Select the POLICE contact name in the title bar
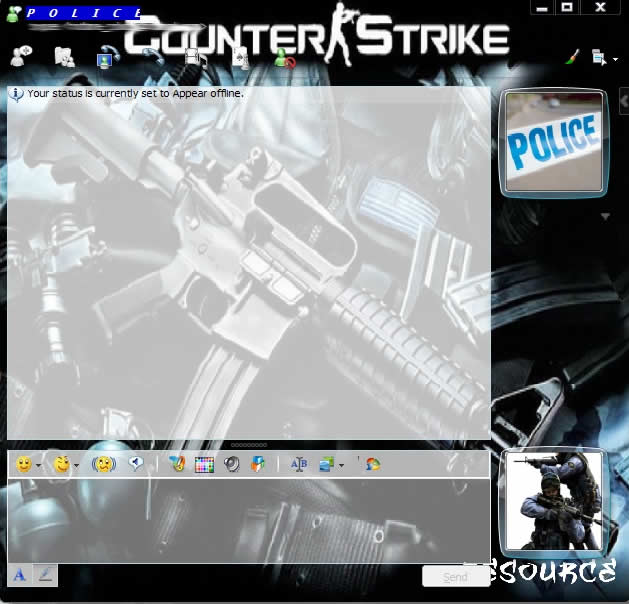629x604 pixels. (x=83, y=13)
